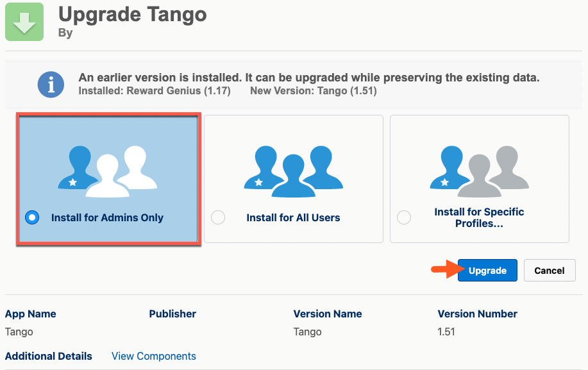Click the Upgrade button
The width and height of the screenshot is (588, 370).
487,270
